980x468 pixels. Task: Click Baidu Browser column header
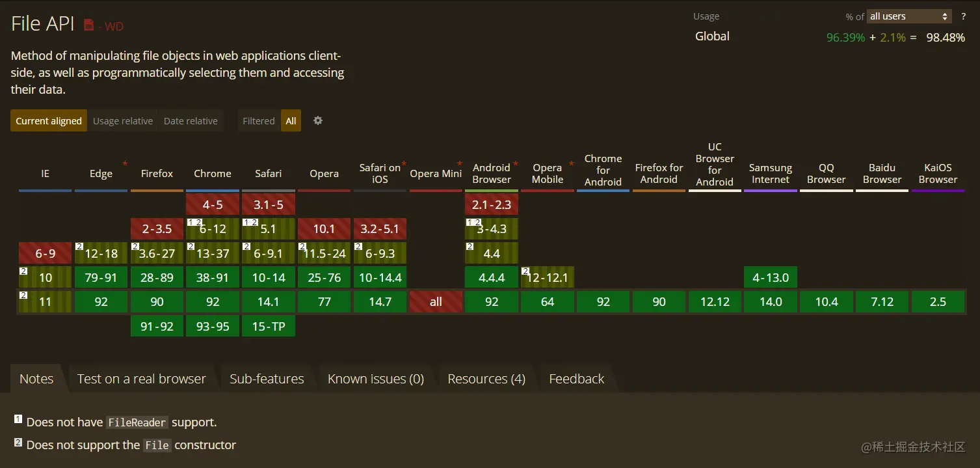tap(882, 174)
